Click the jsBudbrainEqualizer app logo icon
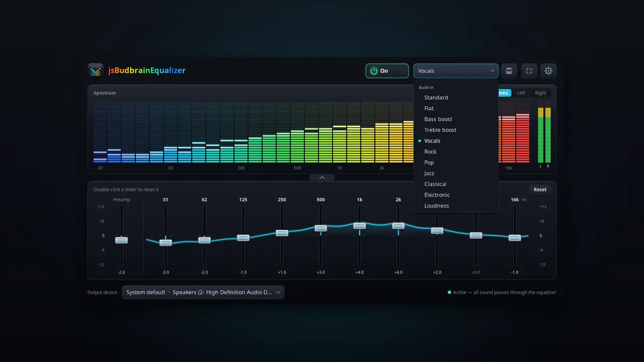 (96, 70)
